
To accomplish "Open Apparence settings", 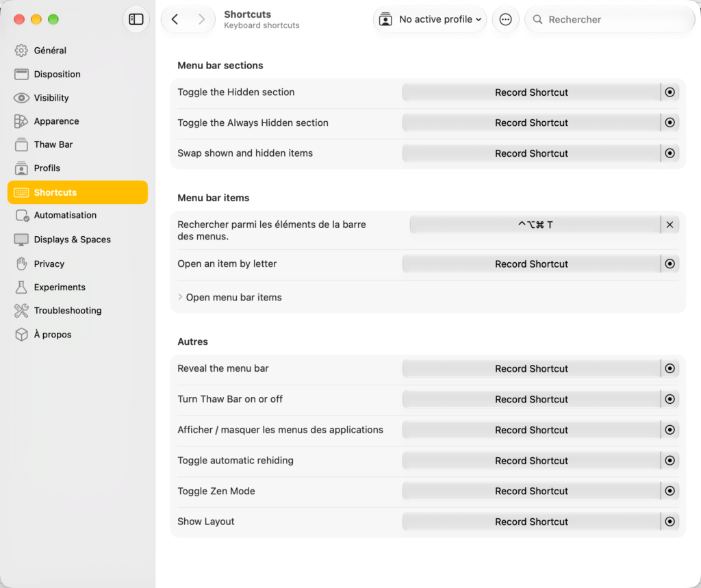I will click(77, 121).
